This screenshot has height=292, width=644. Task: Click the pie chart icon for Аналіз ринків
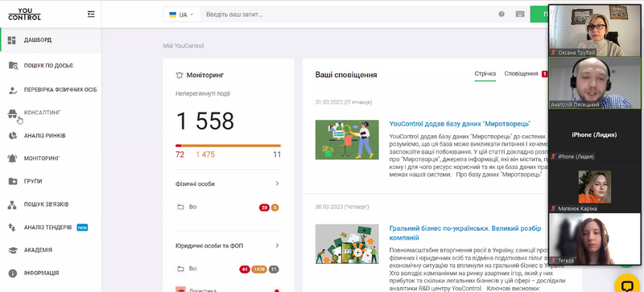[12, 136]
